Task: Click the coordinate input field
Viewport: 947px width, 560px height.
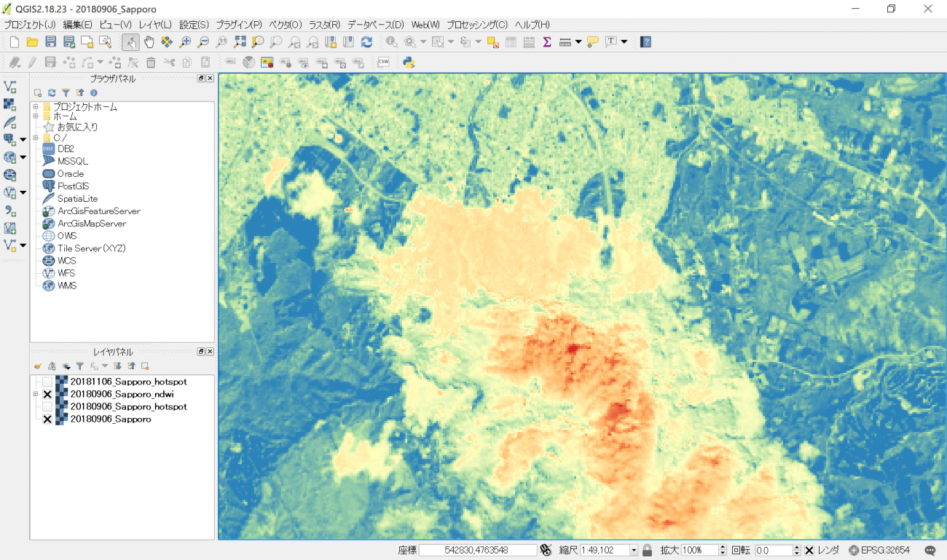Action: pyautogui.click(x=477, y=551)
